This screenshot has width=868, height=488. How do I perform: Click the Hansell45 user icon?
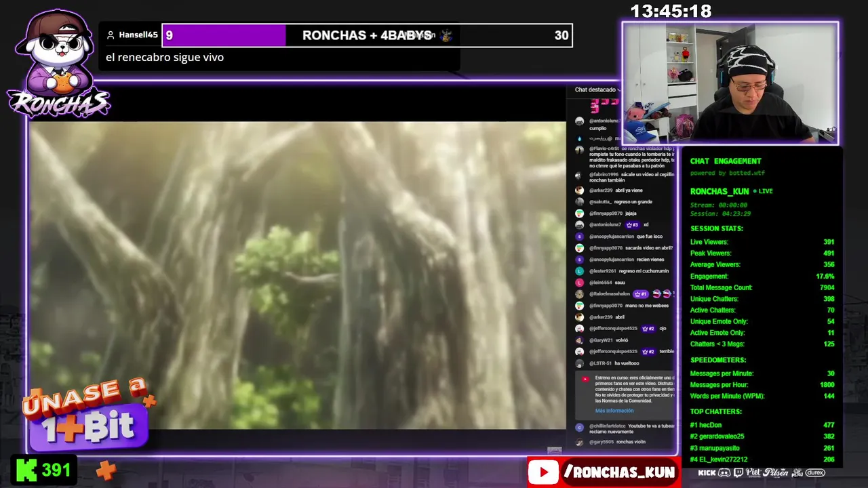point(111,35)
